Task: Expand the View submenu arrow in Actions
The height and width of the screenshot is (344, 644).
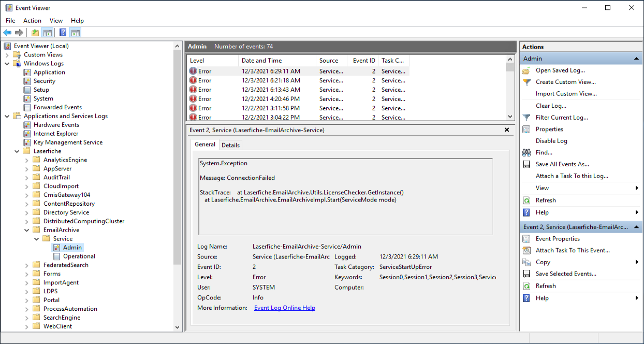Action: pos(637,188)
